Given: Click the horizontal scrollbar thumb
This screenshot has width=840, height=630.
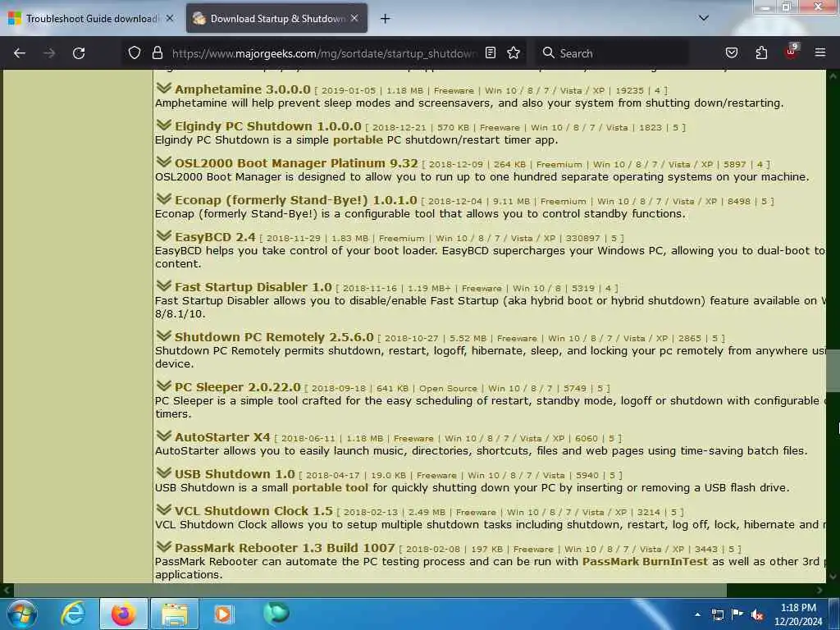Looking at the screenshot, I should [x=370, y=591].
